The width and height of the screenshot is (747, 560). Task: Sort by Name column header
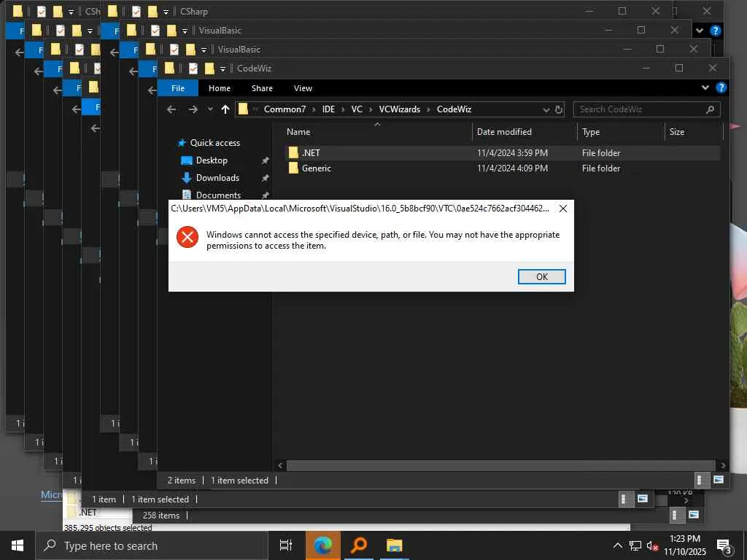point(298,132)
